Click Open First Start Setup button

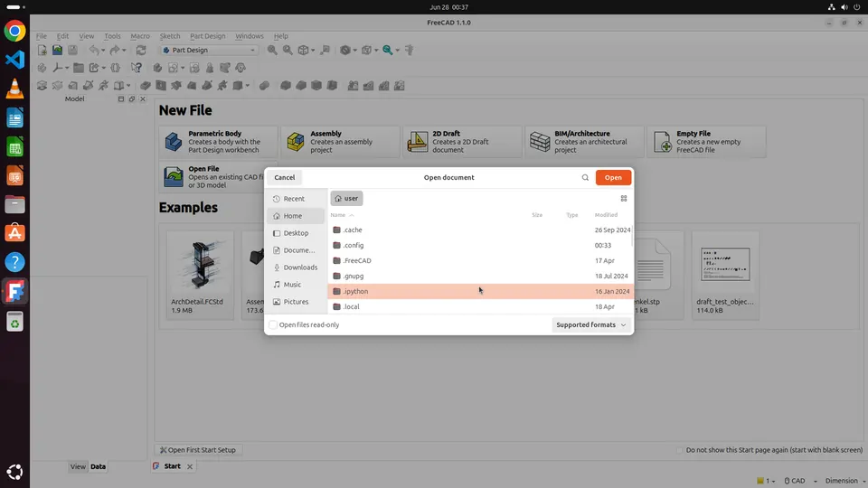pos(198,450)
